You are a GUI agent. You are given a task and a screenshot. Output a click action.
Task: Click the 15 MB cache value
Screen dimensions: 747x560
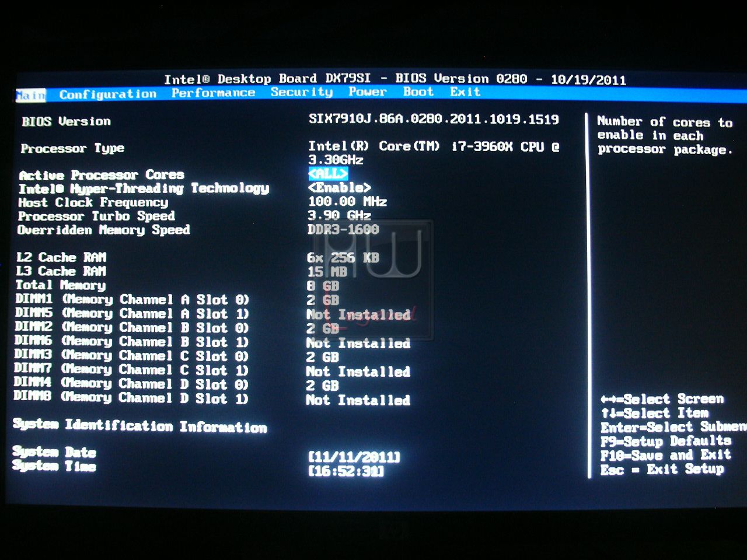click(327, 271)
